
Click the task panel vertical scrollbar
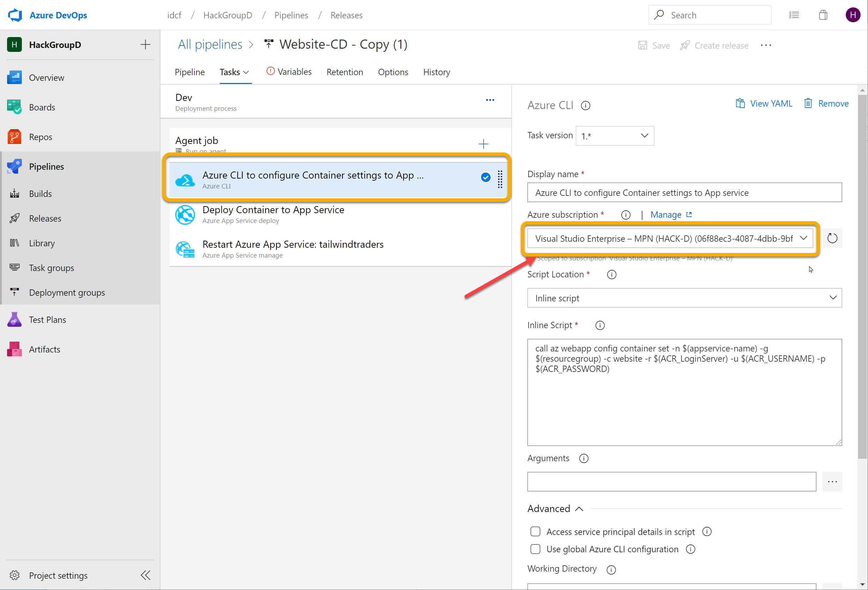[862, 277]
